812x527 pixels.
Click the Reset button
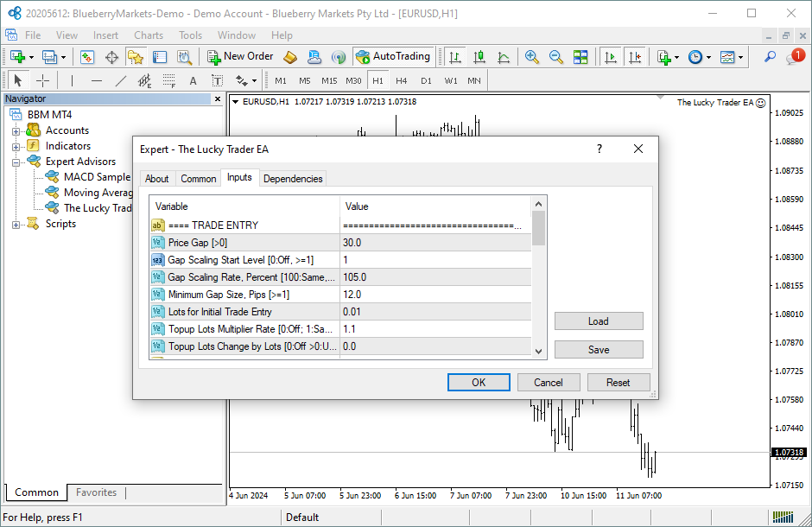coord(619,383)
